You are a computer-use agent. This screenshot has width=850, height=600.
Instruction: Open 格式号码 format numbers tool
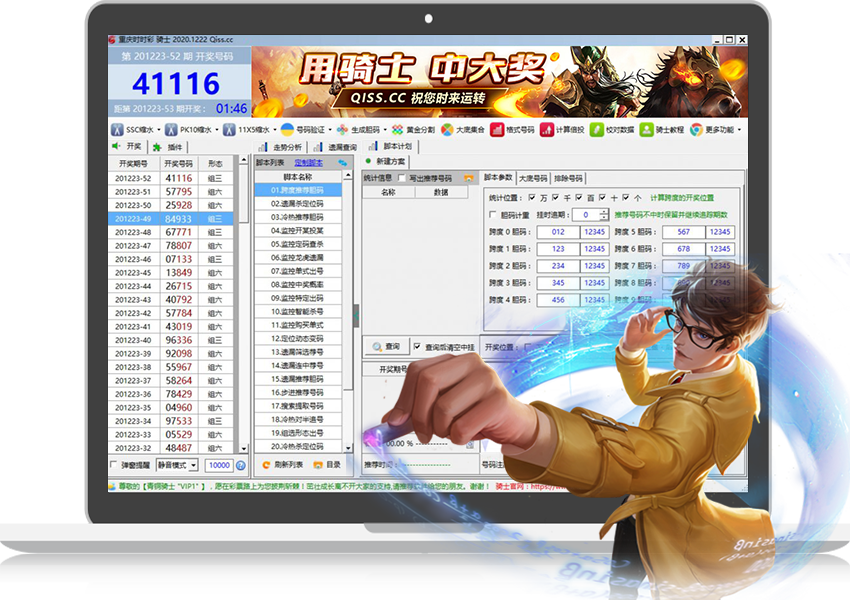[x=512, y=130]
